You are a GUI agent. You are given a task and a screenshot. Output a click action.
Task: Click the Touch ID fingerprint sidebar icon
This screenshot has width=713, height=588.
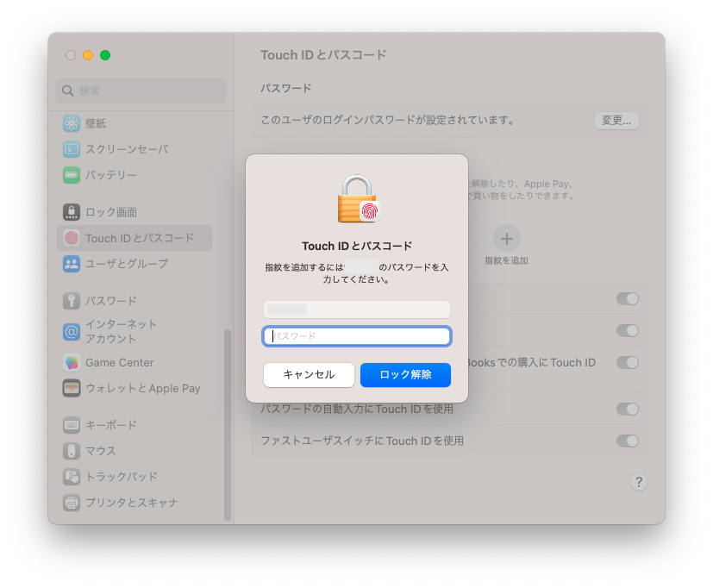pyautogui.click(x=72, y=238)
